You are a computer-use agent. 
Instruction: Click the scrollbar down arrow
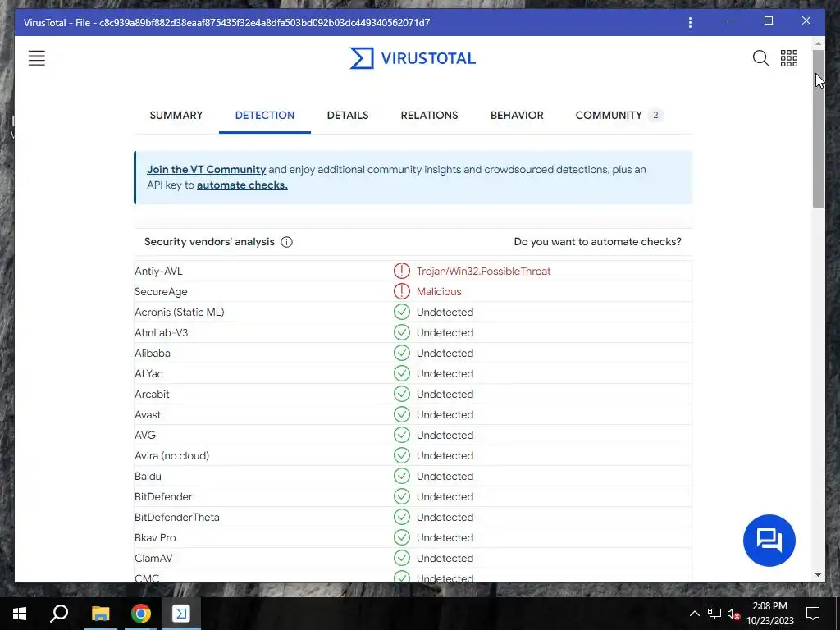[x=818, y=575]
